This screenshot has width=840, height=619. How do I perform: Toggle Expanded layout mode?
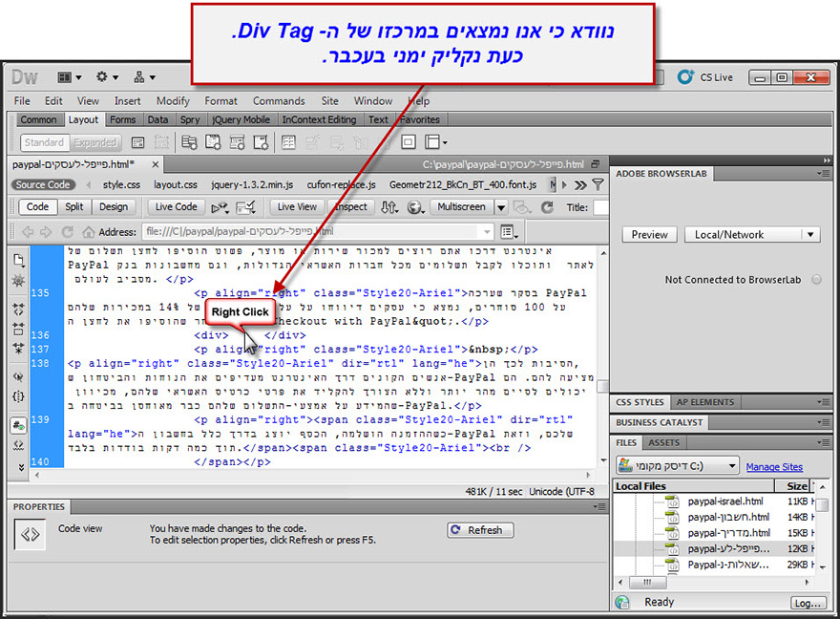click(x=95, y=142)
